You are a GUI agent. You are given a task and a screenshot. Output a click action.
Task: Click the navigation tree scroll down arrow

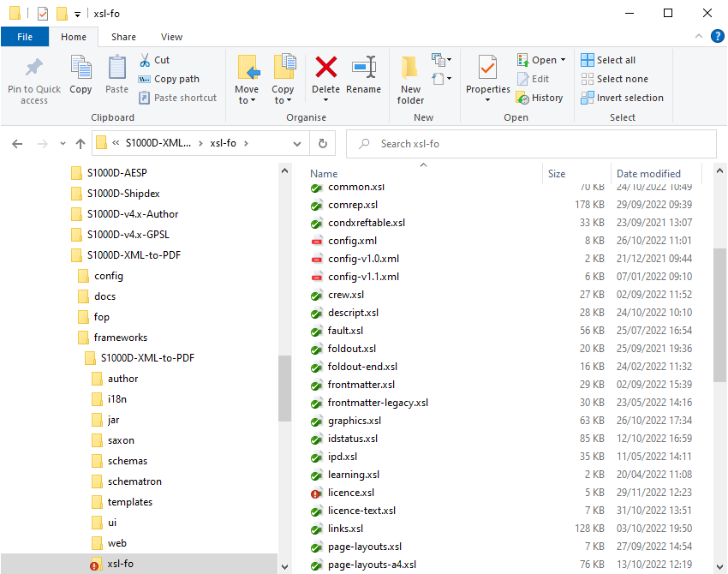click(284, 566)
